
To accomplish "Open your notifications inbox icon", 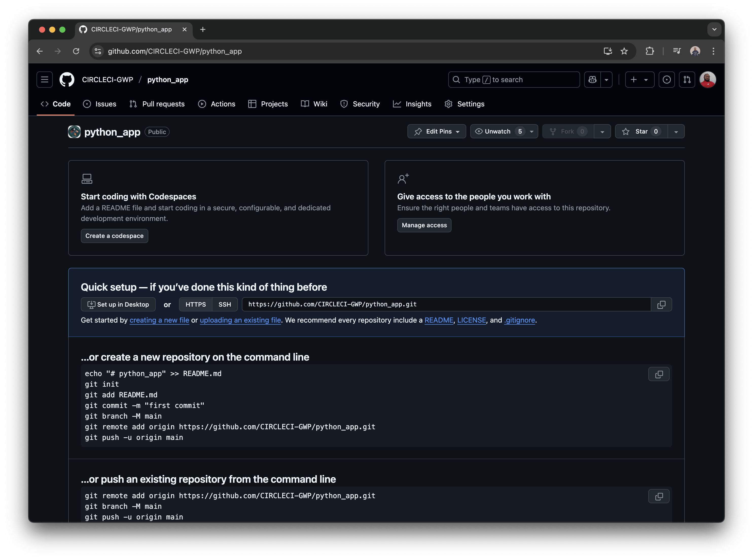I will [x=667, y=79].
